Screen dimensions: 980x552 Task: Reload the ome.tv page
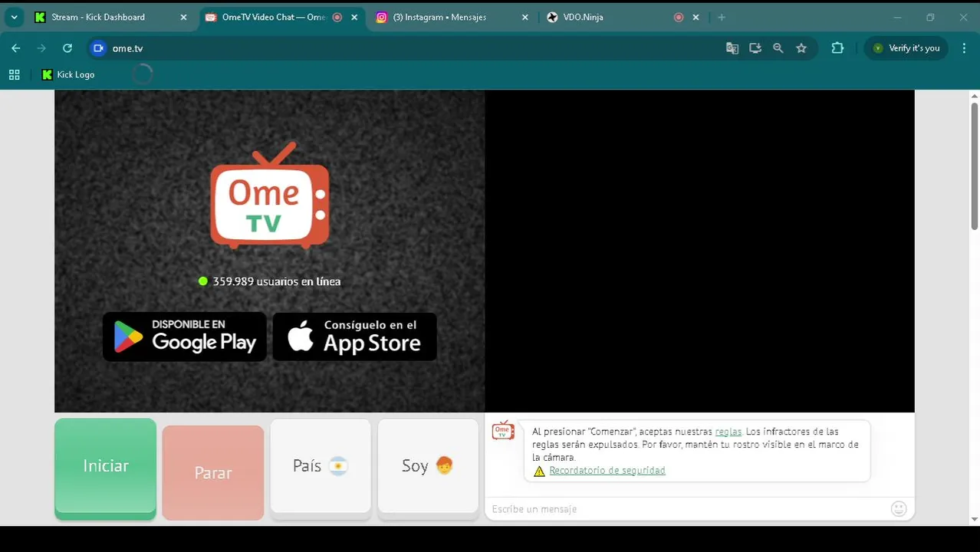click(67, 48)
